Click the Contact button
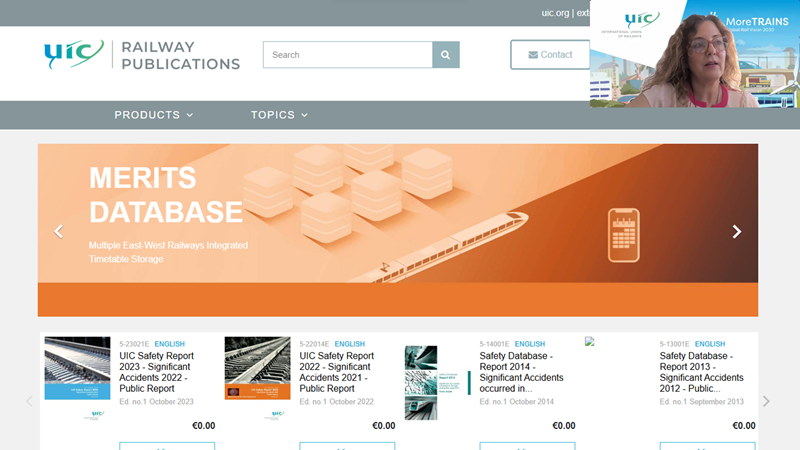 [x=551, y=55]
